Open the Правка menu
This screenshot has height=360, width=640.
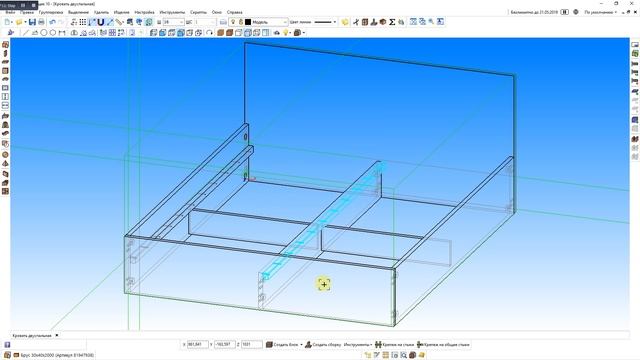[x=27, y=12]
